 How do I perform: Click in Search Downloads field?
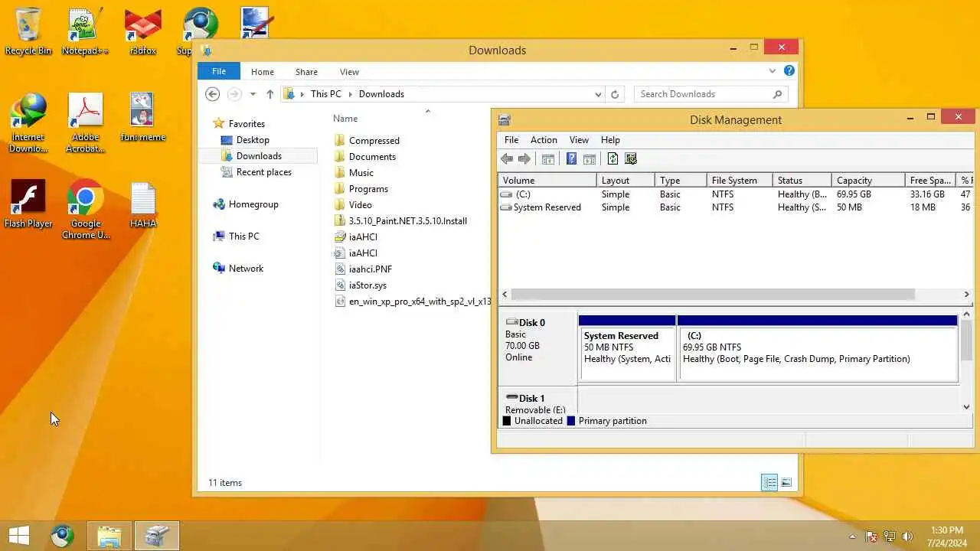(x=704, y=94)
